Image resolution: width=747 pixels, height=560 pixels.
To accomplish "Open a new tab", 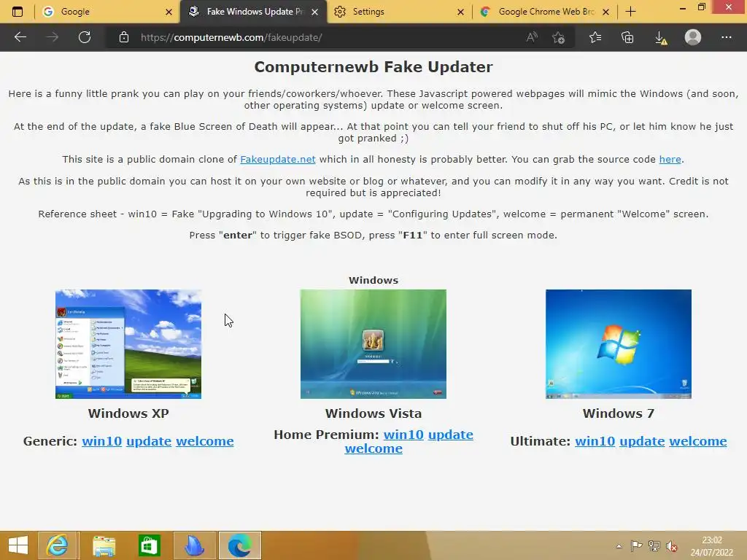I will click(x=630, y=12).
